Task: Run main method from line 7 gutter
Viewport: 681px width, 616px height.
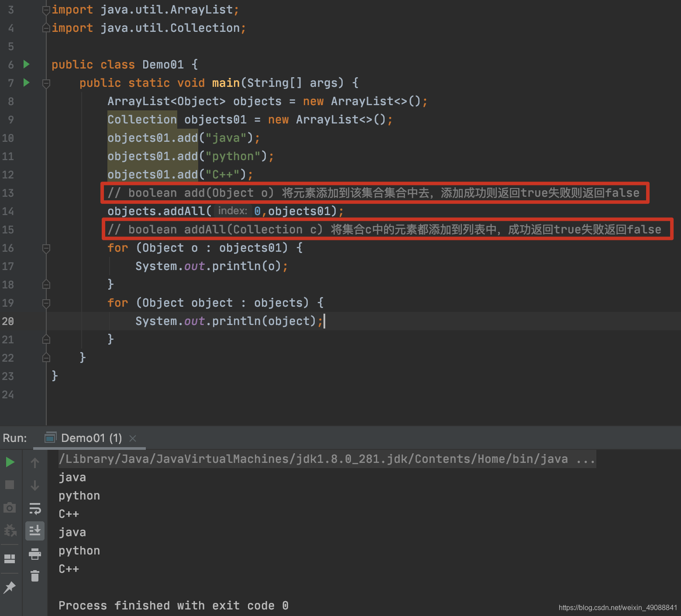Action: (26, 82)
